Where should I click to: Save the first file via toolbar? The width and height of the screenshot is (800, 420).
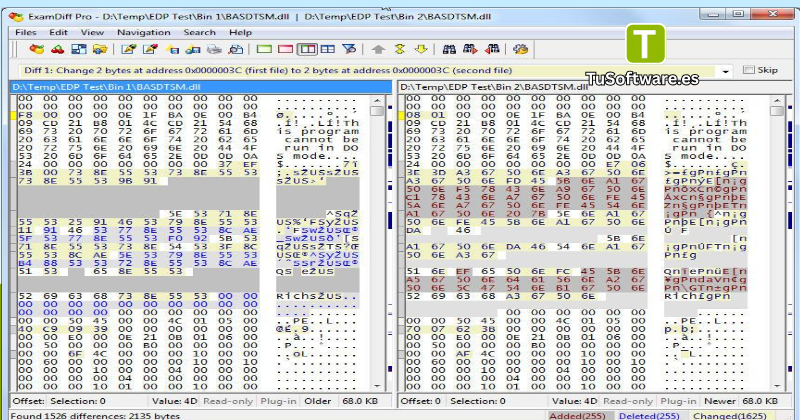[x=172, y=50]
